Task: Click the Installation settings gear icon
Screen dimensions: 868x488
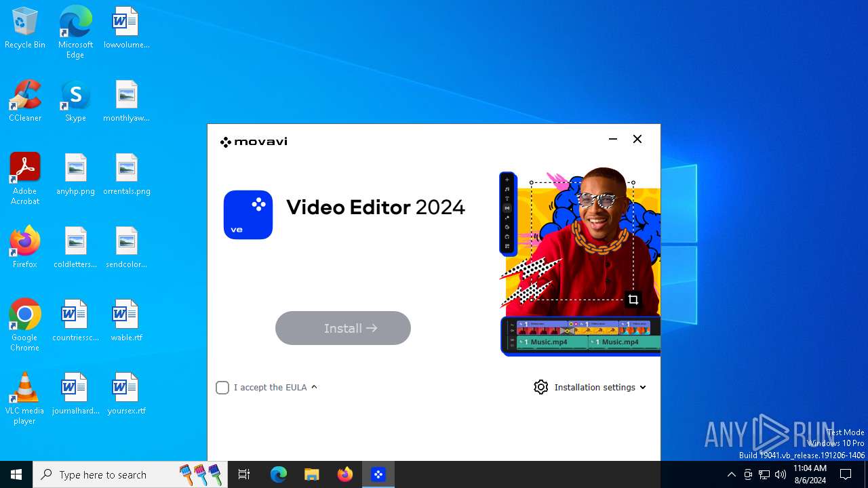Action: point(540,387)
